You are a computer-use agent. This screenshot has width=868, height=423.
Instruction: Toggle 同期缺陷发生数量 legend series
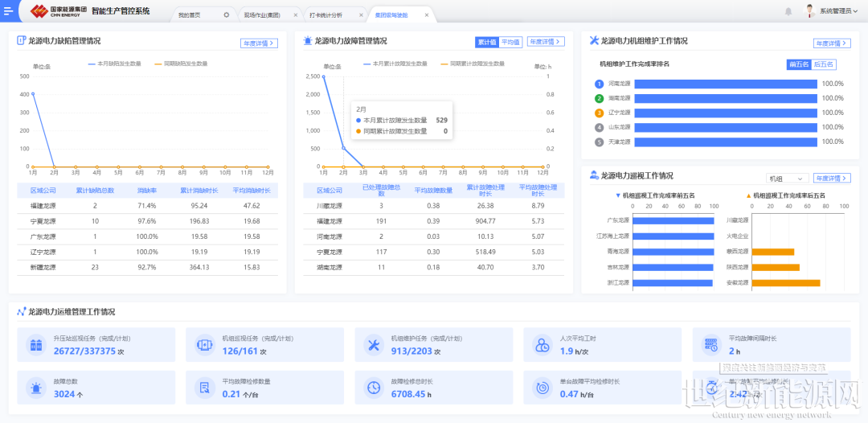click(x=181, y=64)
